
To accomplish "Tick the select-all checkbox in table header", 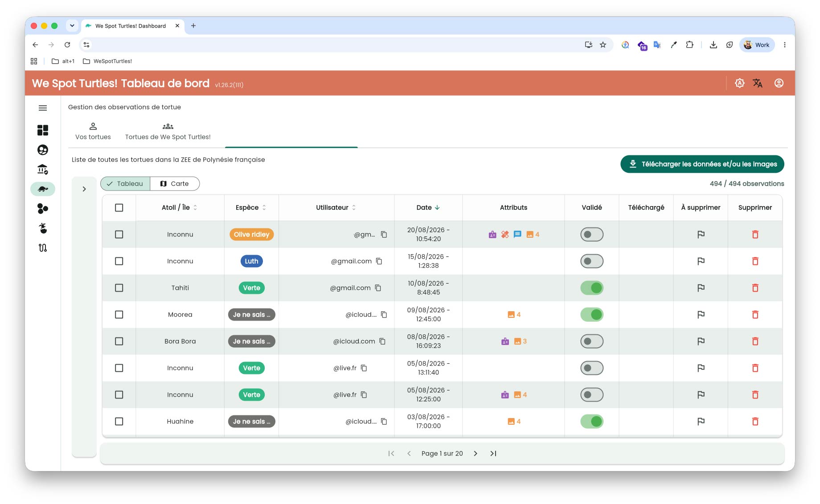I will pyautogui.click(x=119, y=208).
